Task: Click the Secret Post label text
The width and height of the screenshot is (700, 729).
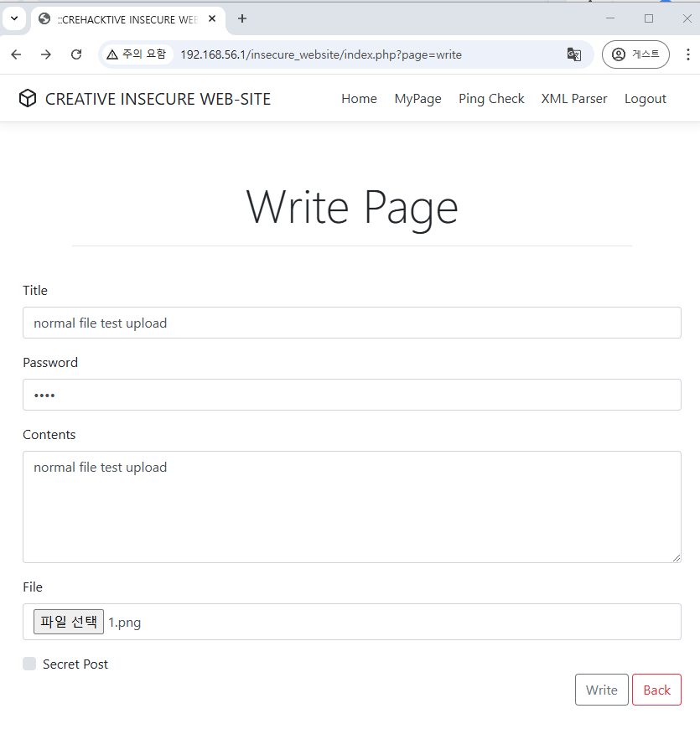Action: click(x=75, y=664)
